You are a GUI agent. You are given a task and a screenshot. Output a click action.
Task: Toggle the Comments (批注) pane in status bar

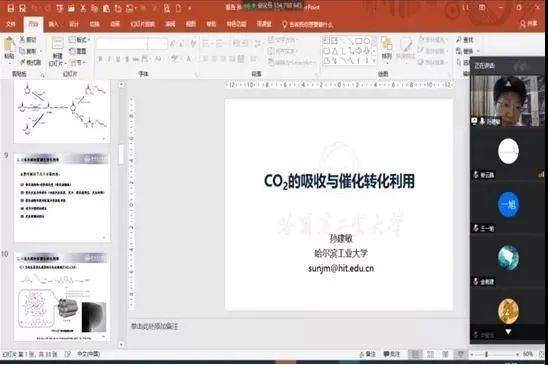point(391,354)
